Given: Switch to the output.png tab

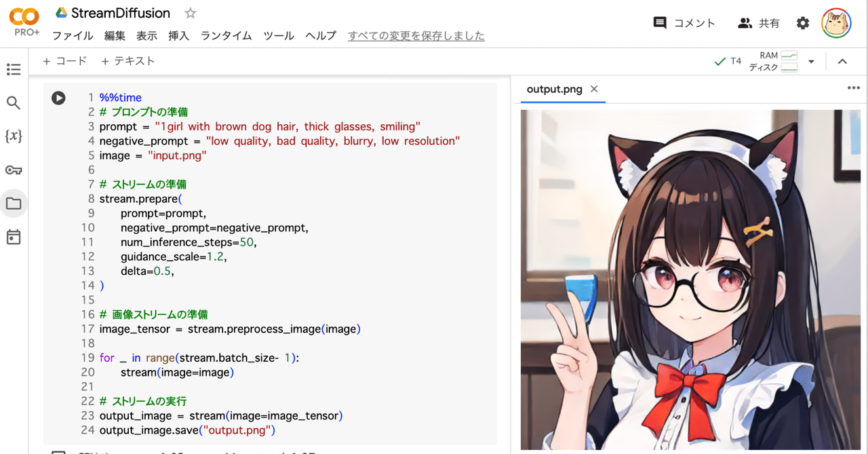Looking at the screenshot, I should (x=556, y=89).
